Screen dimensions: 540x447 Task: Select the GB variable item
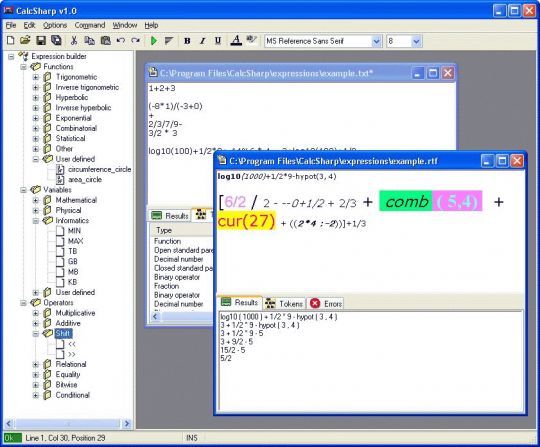pos(73,261)
